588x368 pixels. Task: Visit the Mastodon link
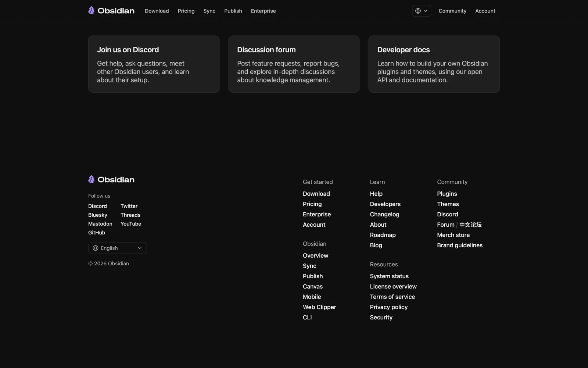click(100, 224)
